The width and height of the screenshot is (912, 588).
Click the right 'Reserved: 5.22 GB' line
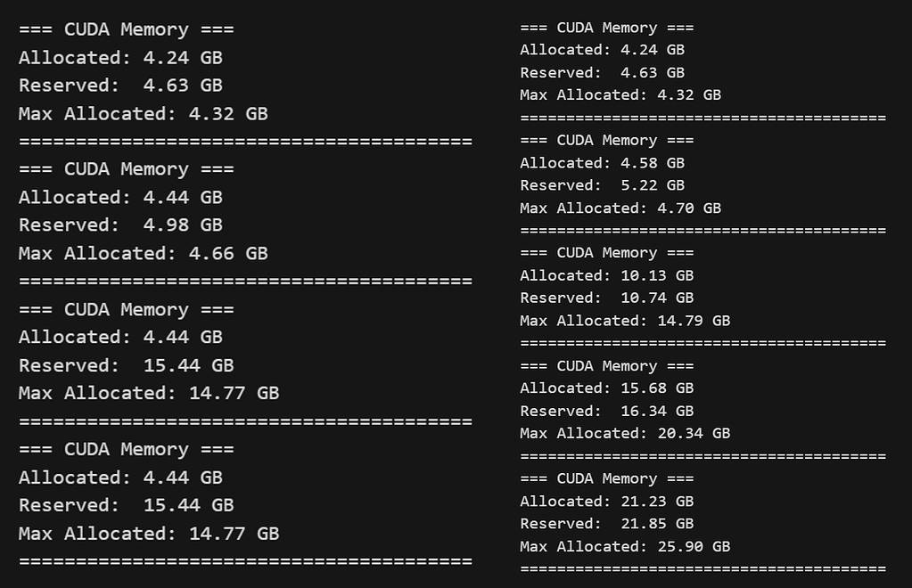pyautogui.click(x=602, y=185)
